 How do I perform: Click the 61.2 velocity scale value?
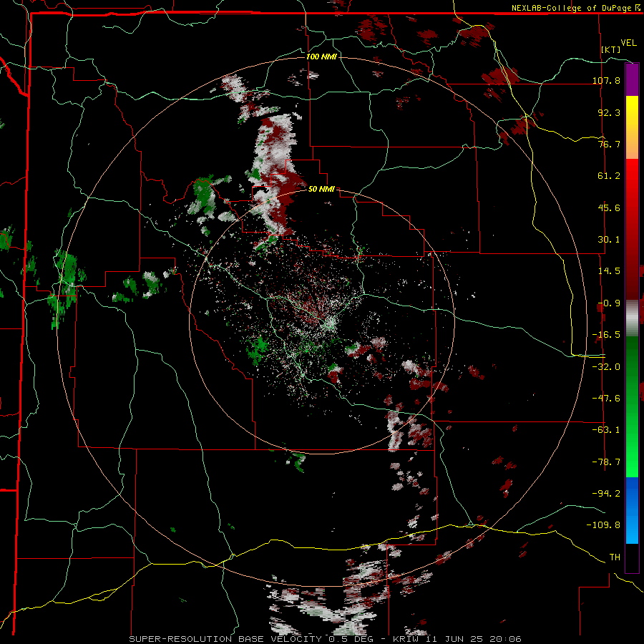coord(609,176)
